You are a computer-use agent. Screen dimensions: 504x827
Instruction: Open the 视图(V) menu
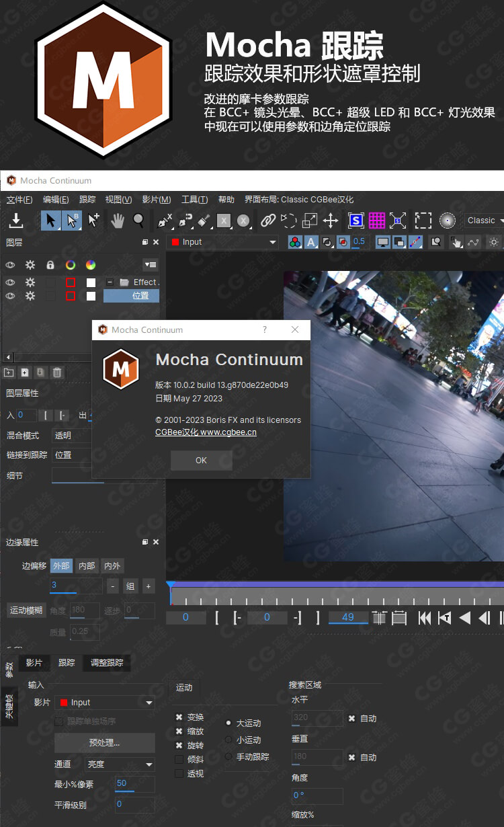[118, 200]
